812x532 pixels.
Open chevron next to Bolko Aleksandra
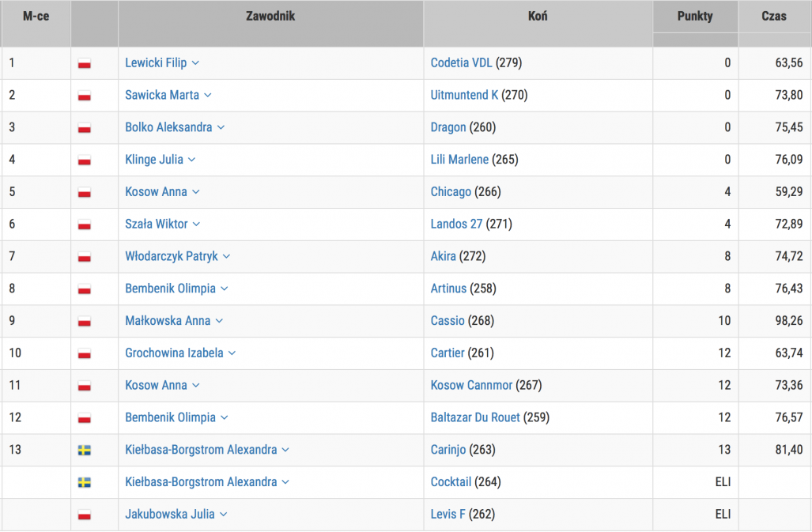coord(221,128)
